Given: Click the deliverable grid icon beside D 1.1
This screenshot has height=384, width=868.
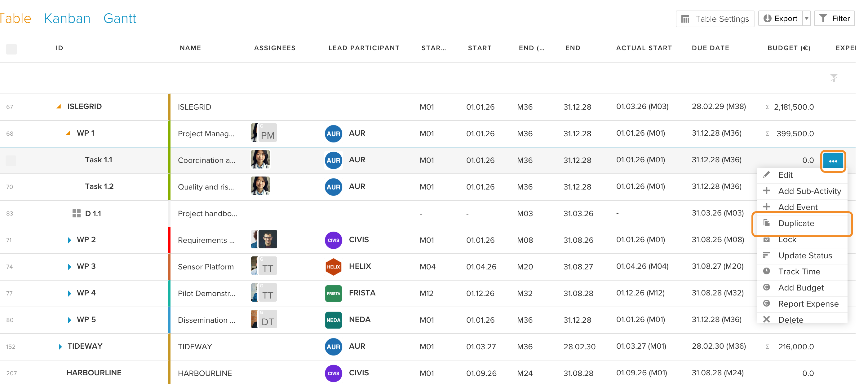Looking at the screenshot, I should pyautogui.click(x=77, y=213).
